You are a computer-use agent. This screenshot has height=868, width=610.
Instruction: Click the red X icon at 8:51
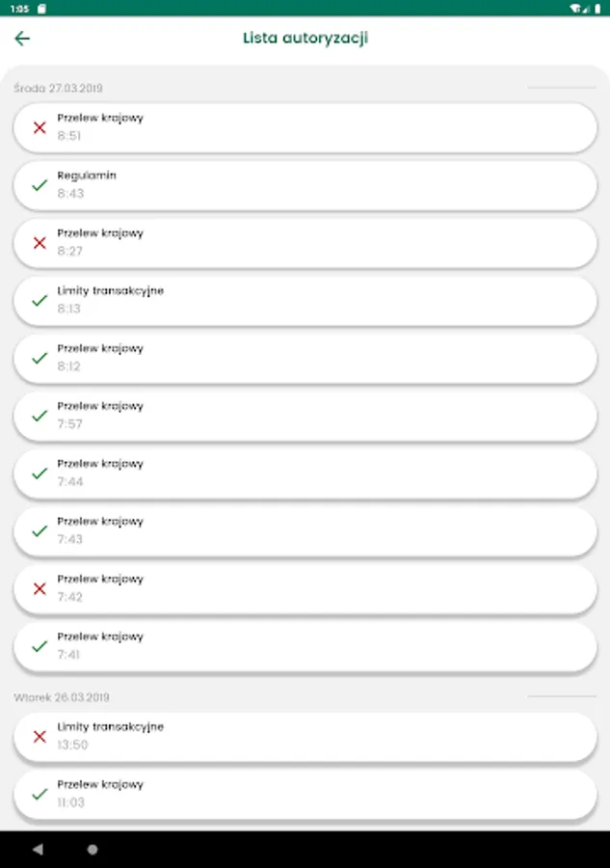40,127
